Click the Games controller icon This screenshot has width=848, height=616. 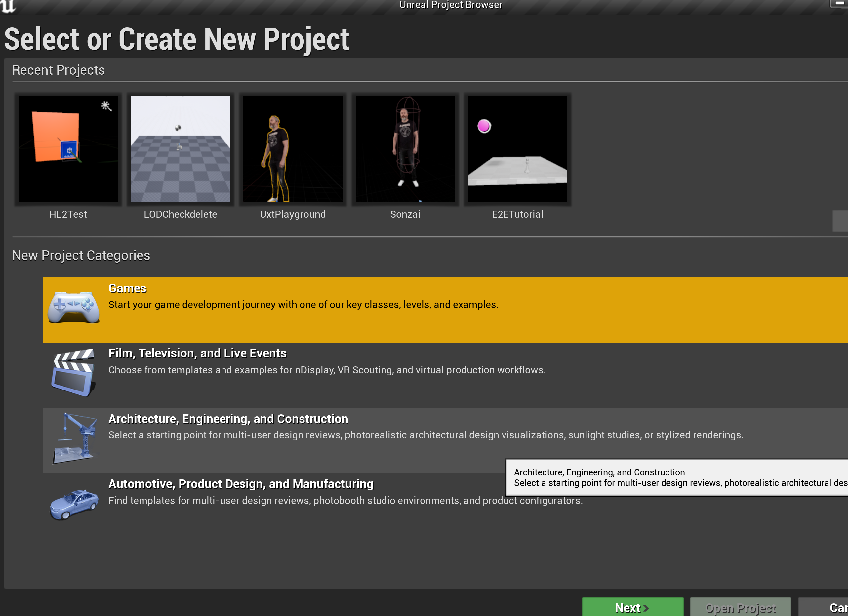(x=73, y=308)
